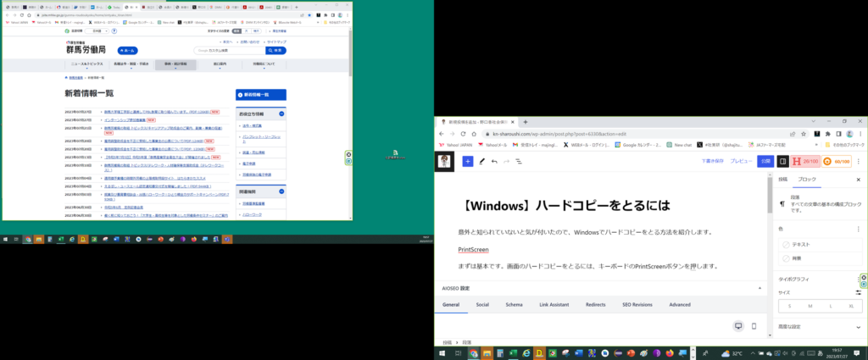Toggle the settings sidebar panel icon

click(x=782, y=162)
